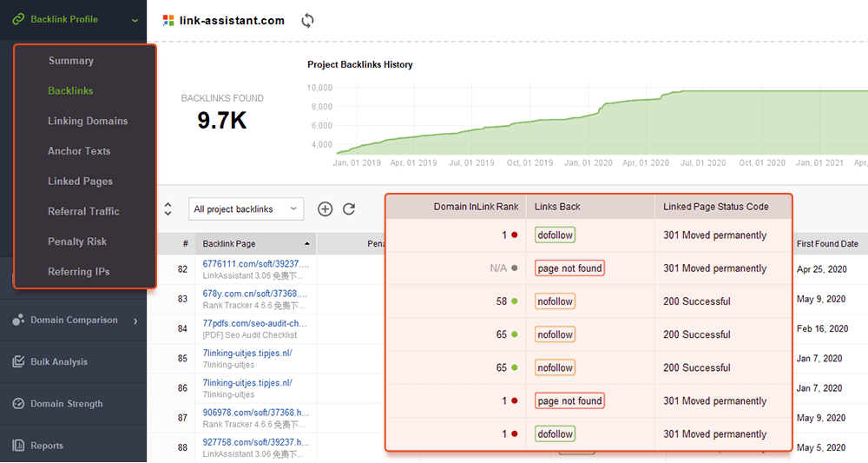The image size is (868, 463).
Task: Click the Project Backlinks History title
Action: point(360,65)
